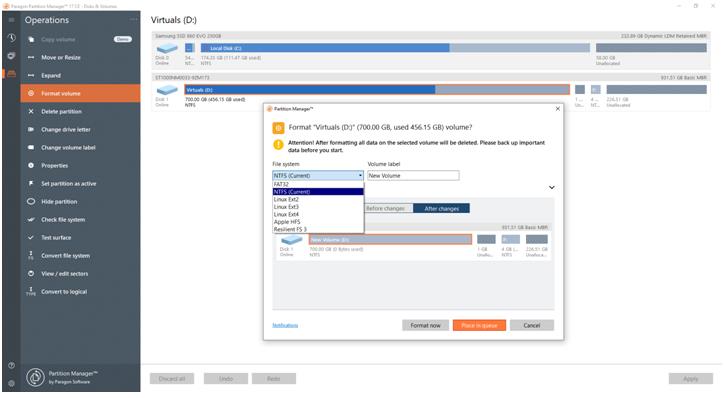Click the Format now button
Viewport: 724px width, 398px height.
(x=425, y=325)
